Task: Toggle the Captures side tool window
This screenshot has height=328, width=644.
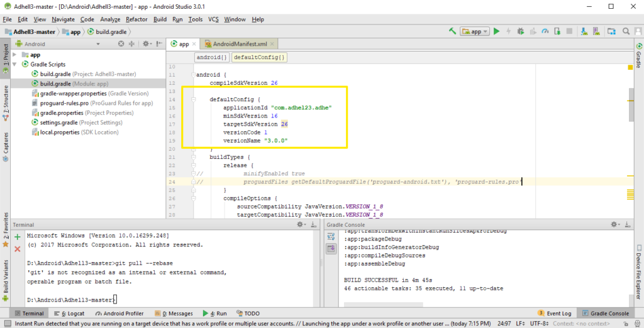Action: click(x=5, y=147)
